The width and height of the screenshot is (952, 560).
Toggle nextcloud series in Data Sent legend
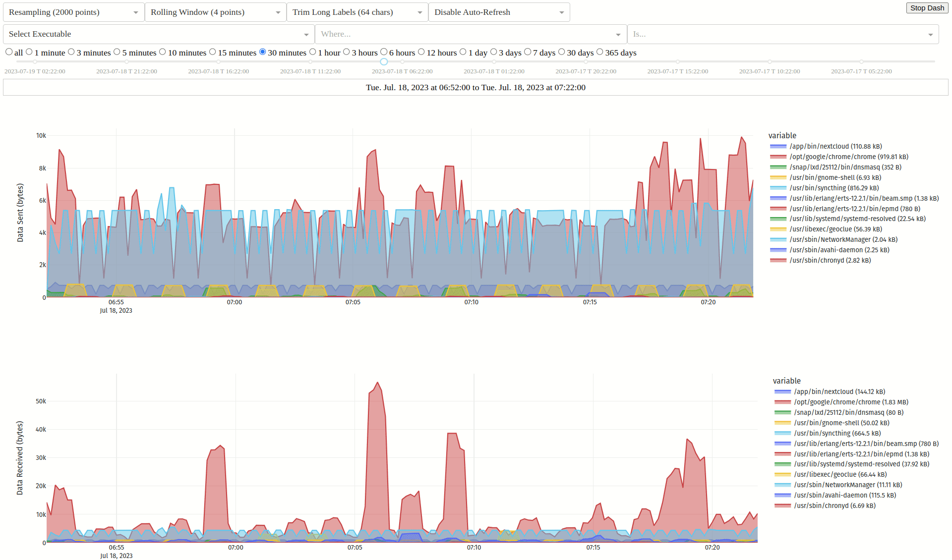pyautogui.click(x=835, y=146)
